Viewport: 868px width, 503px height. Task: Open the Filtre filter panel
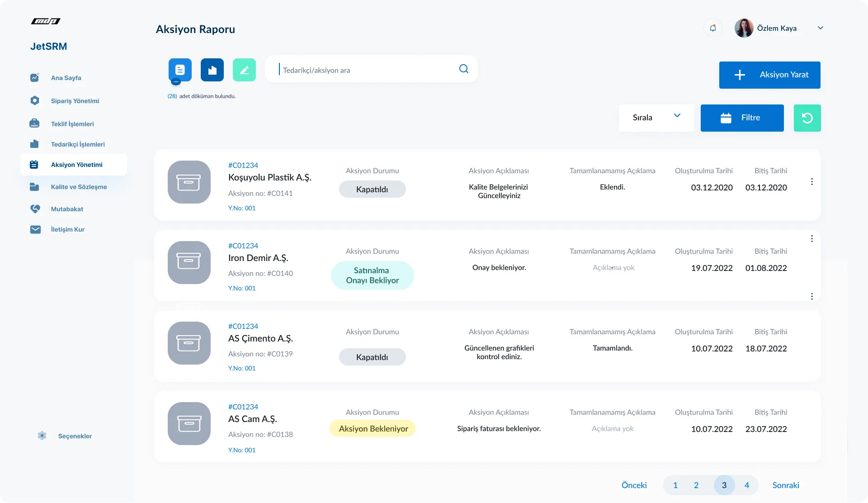(x=742, y=118)
